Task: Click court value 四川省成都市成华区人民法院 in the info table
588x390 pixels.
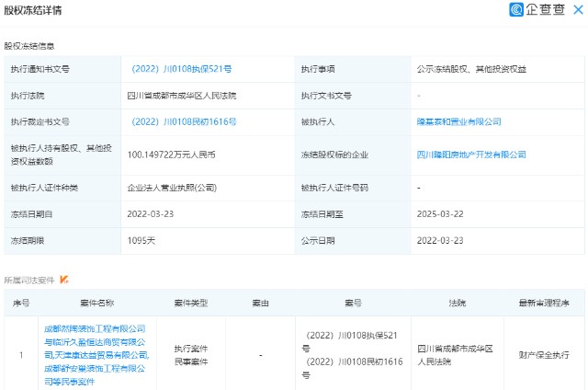Action: 182,96
